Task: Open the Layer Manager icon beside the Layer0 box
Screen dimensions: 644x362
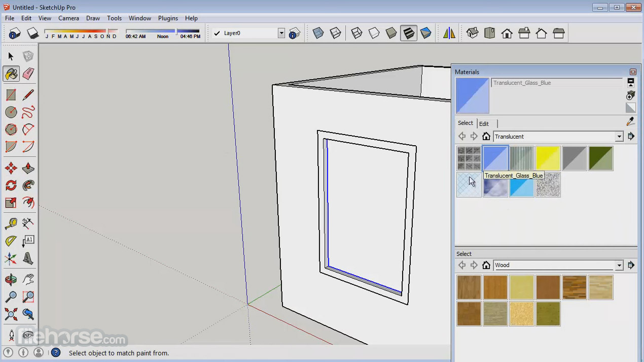Action: point(295,34)
